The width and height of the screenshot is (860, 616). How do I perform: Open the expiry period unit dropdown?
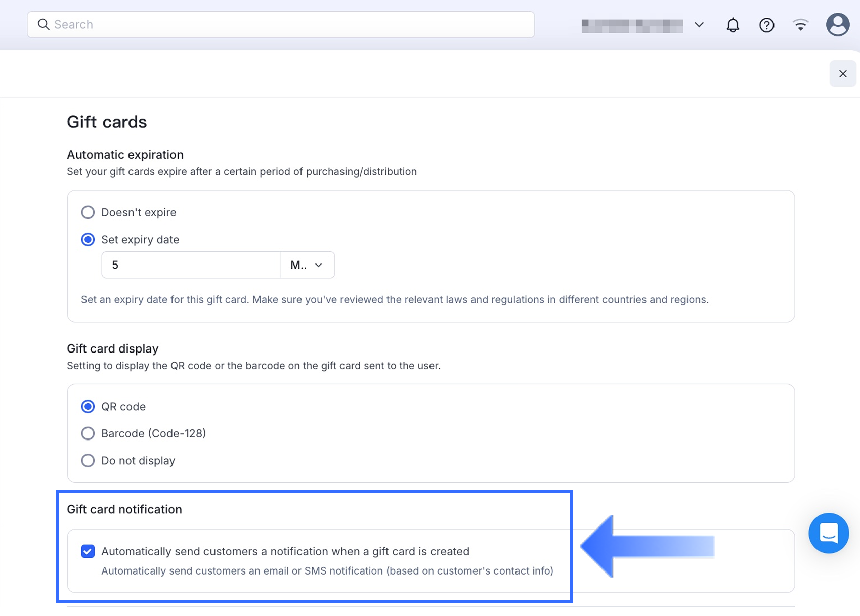(x=307, y=265)
